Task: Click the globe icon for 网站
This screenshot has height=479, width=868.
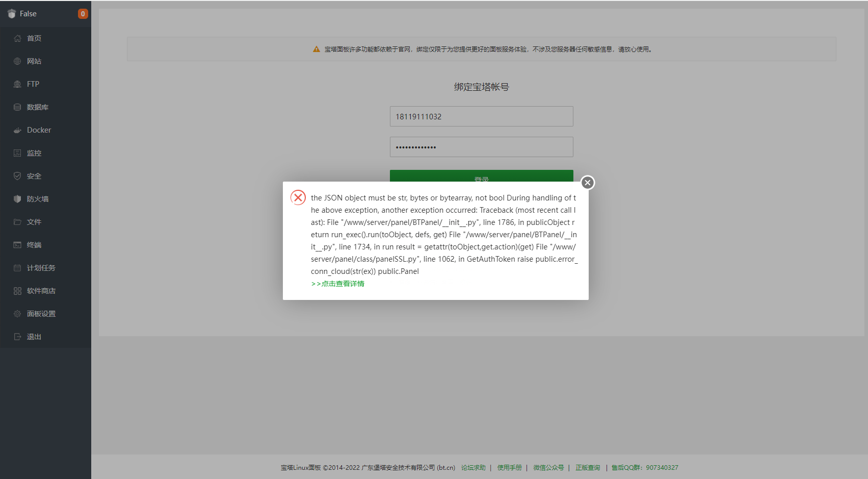Action: 17,61
